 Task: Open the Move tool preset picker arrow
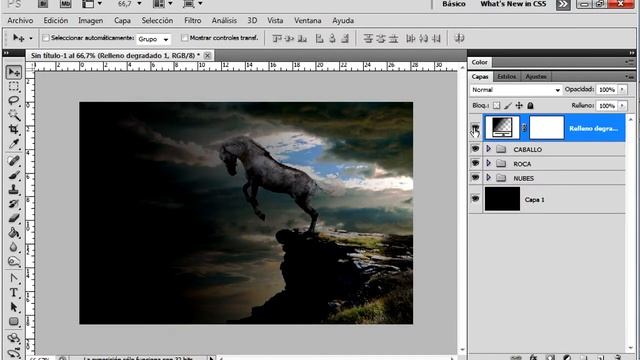31,38
